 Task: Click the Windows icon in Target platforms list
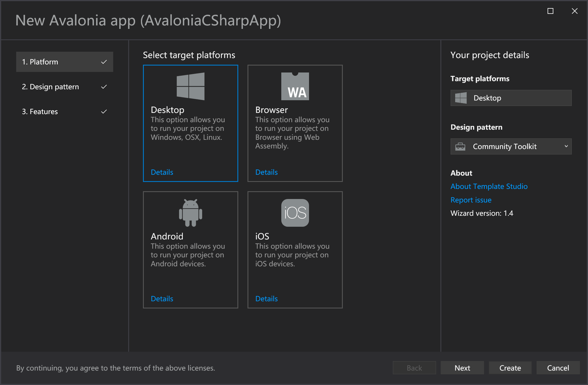(461, 98)
